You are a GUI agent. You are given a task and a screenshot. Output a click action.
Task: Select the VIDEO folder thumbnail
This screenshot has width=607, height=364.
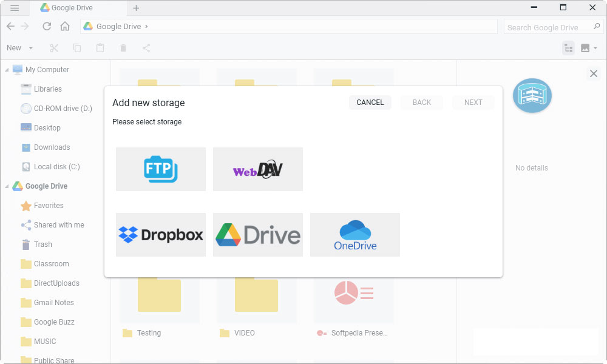point(257,295)
